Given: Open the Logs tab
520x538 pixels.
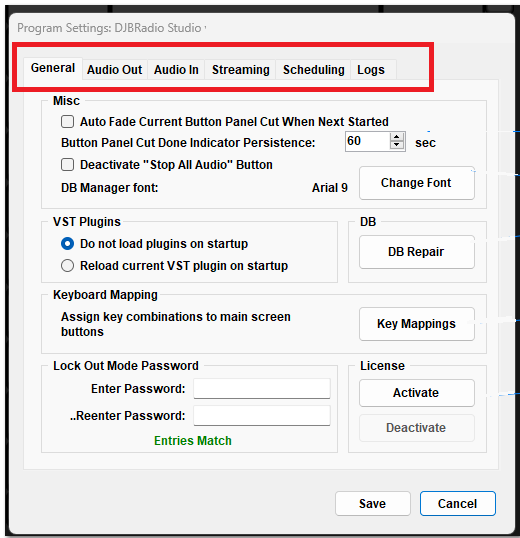Looking at the screenshot, I should (x=371, y=70).
